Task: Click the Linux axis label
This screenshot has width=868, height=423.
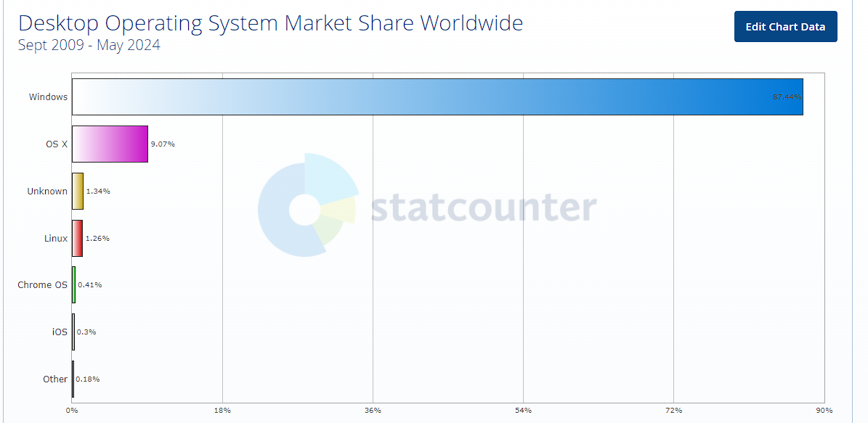Action: (56, 238)
